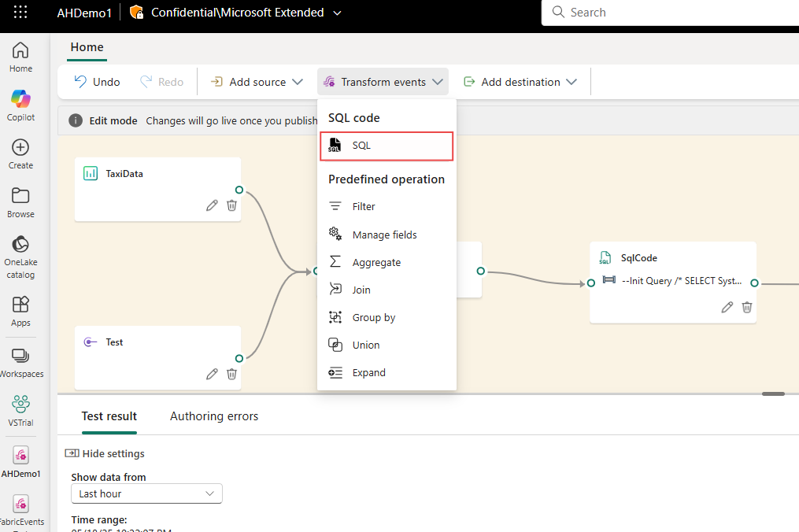Click the Search field
This screenshot has height=532, width=799.
click(x=670, y=13)
